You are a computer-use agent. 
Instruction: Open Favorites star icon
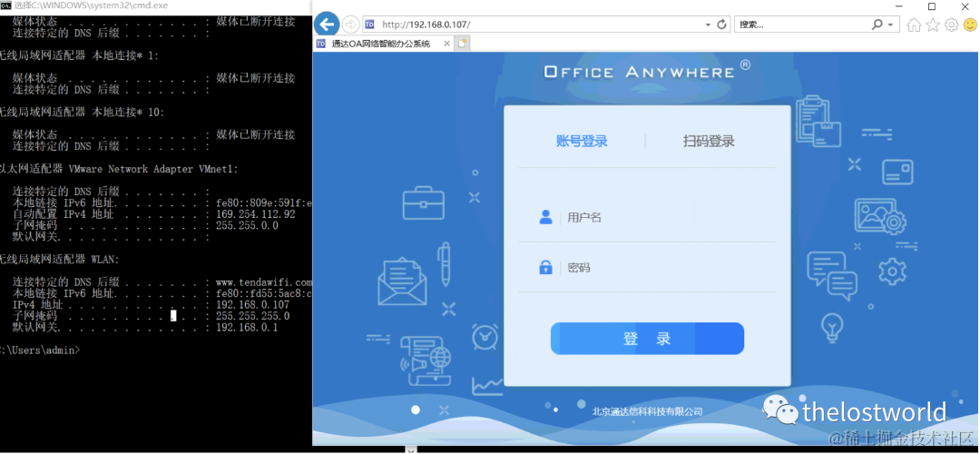933,25
